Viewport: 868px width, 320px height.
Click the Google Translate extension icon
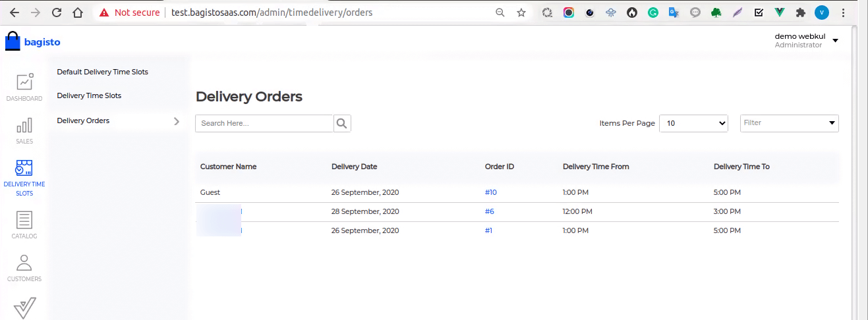pos(674,13)
